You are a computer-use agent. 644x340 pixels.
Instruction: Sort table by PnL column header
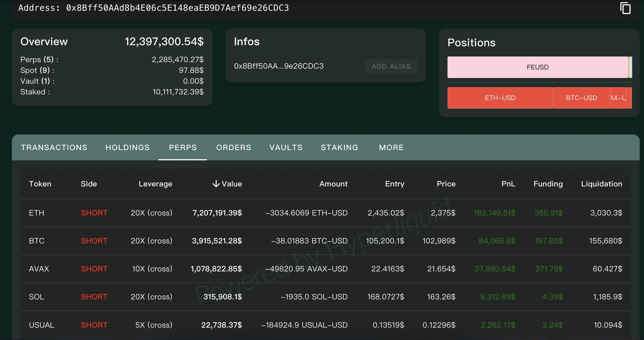point(508,184)
